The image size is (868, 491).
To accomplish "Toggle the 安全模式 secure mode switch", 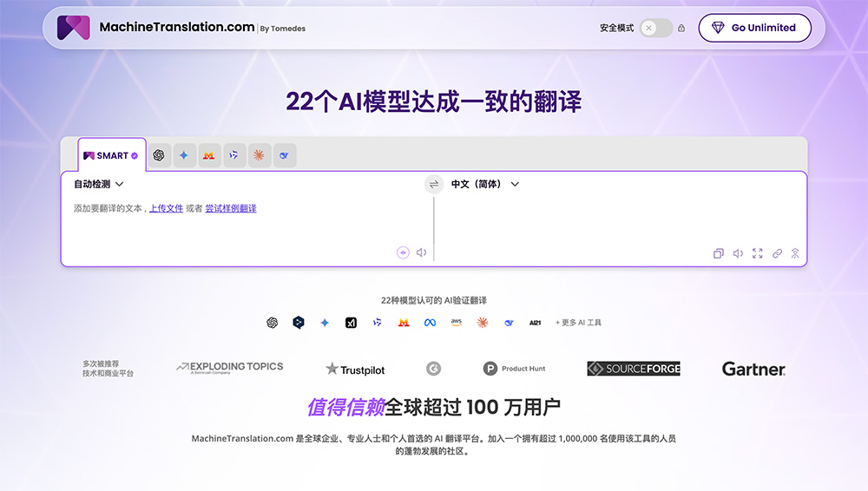I will tap(656, 28).
